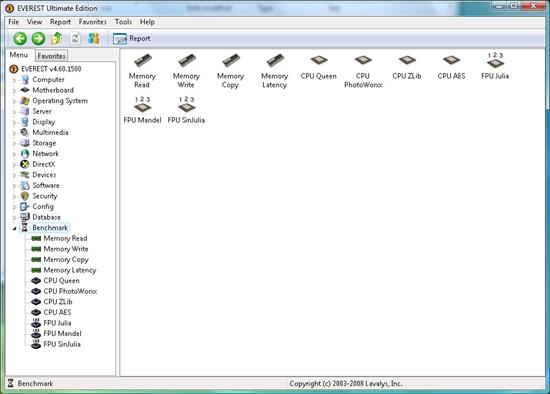Select FPU SinJulia in the tree
The image size is (550, 394).
click(62, 344)
